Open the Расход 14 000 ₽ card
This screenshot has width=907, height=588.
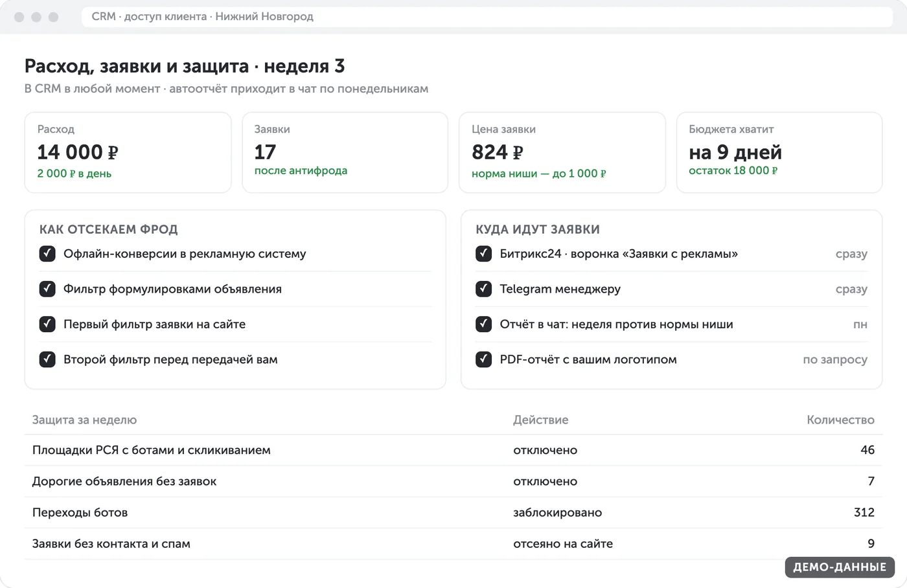(128, 152)
